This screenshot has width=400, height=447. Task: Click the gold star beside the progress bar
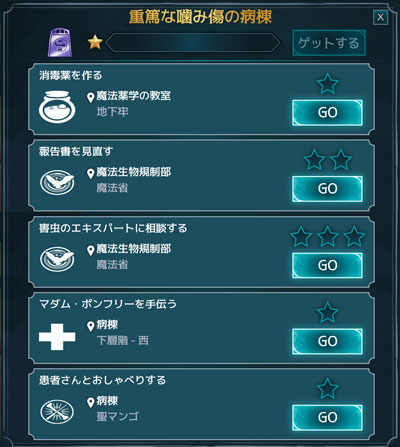95,43
